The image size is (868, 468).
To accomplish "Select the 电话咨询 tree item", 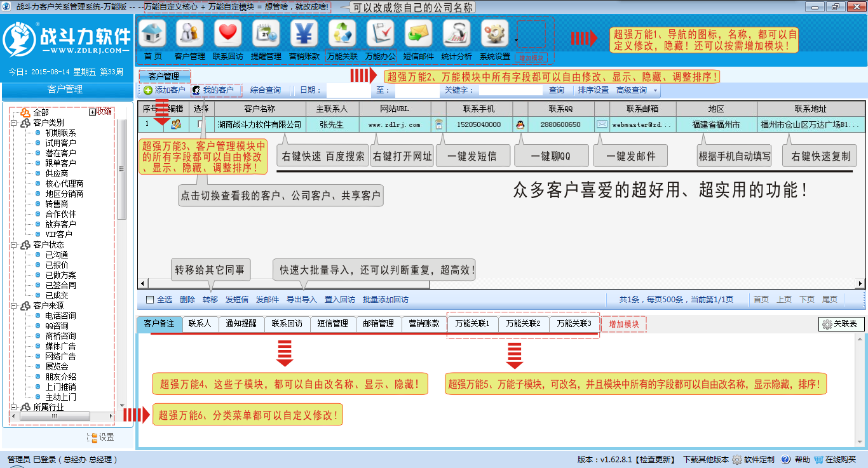I will click(x=60, y=316).
